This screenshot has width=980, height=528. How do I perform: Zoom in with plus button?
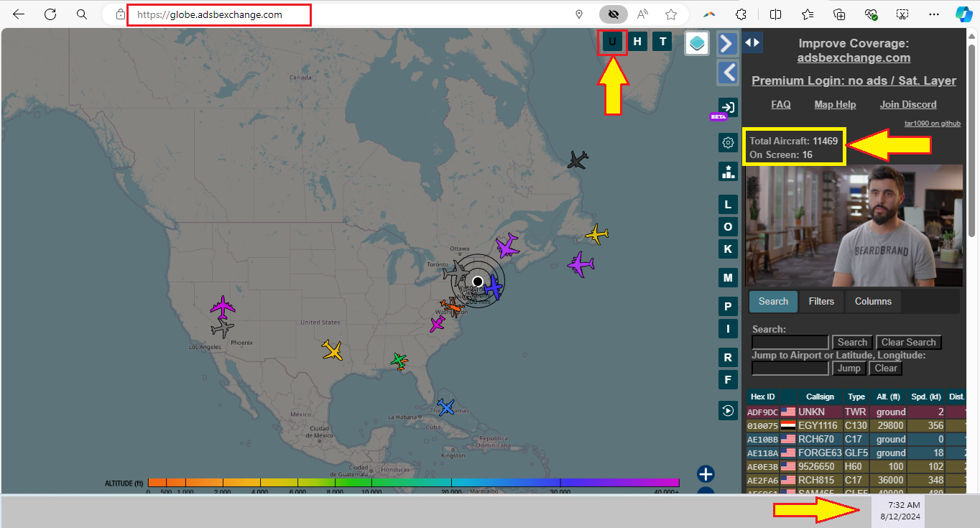(x=706, y=474)
